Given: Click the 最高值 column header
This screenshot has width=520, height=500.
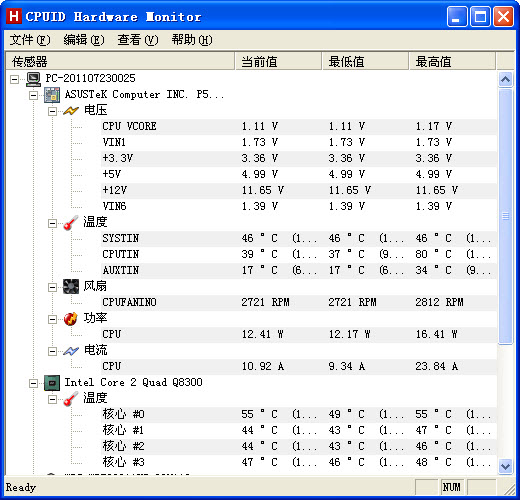Looking at the screenshot, I should [x=452, y=61].
